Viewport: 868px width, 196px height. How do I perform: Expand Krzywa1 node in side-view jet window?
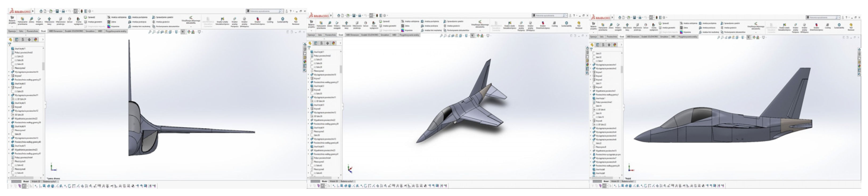pyautogui.click(x=591, y=72)
